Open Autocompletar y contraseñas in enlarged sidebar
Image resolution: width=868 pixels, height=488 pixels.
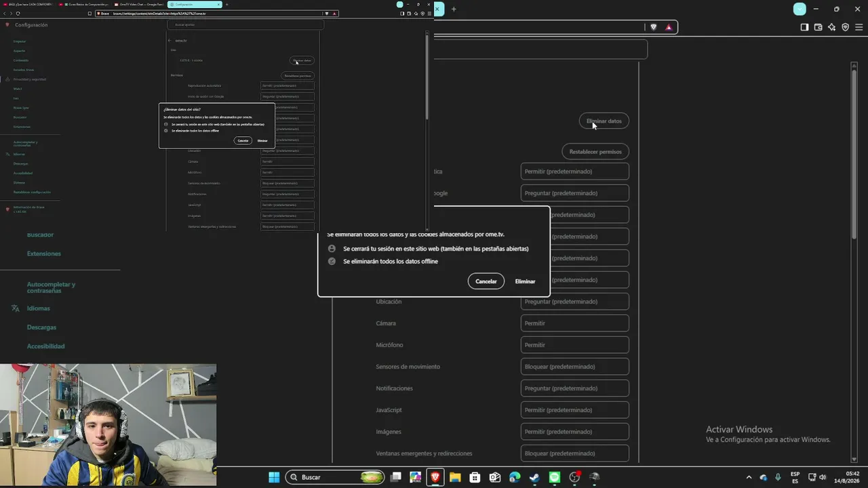(x=51, y=287)
